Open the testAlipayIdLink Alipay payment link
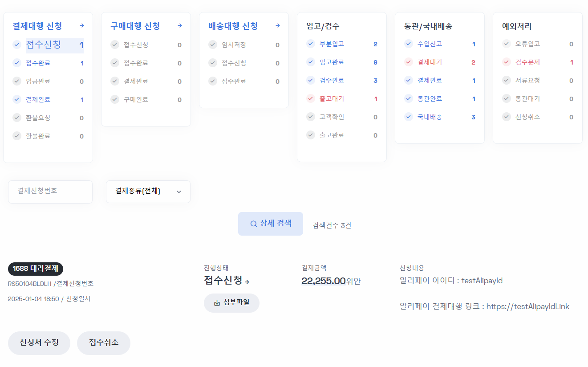The width and height of the screenshot is (588, 367). (x=528, y=306)
